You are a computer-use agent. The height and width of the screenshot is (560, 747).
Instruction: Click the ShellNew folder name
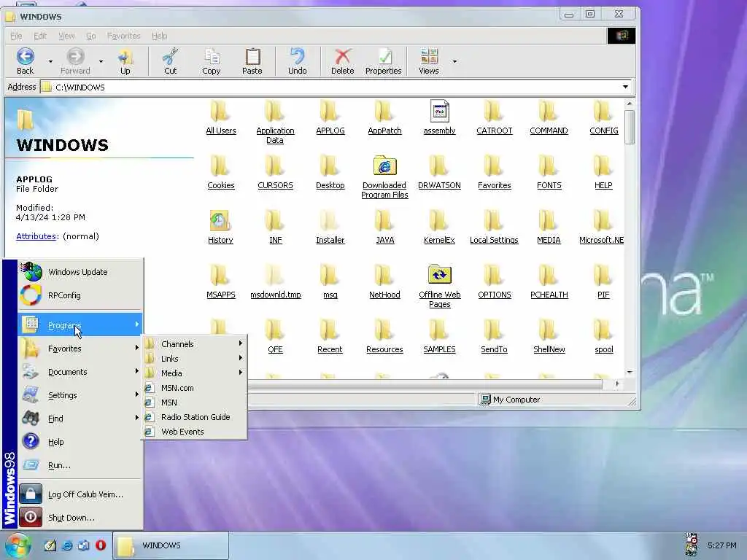coord(549,349)
